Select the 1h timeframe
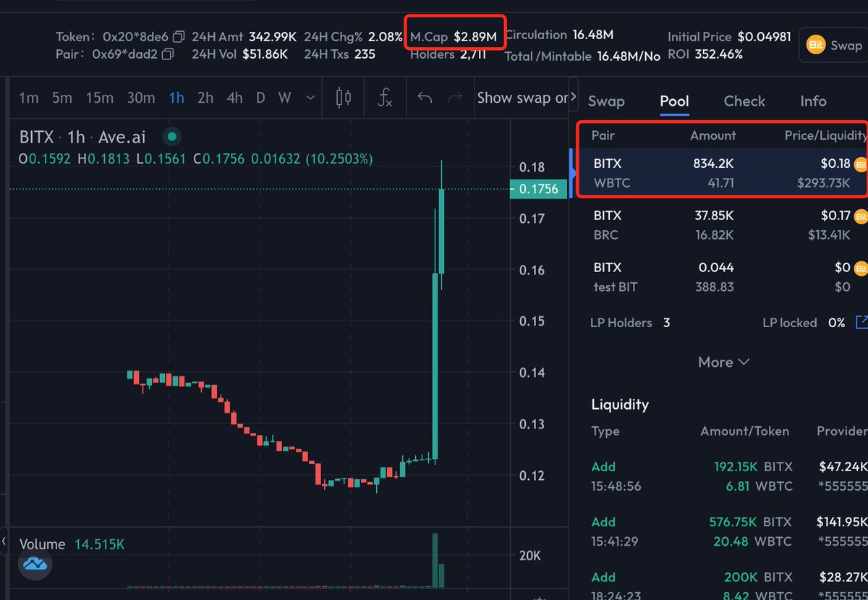Image resolution: width=868 pixels, height=600 pixels. [x=176, y=98]
